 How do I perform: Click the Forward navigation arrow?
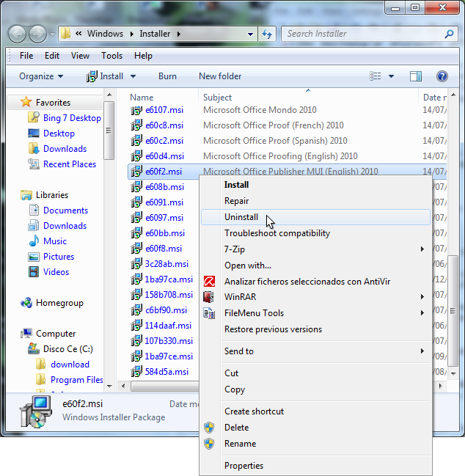pyautogui.click(x=37, y=34)
